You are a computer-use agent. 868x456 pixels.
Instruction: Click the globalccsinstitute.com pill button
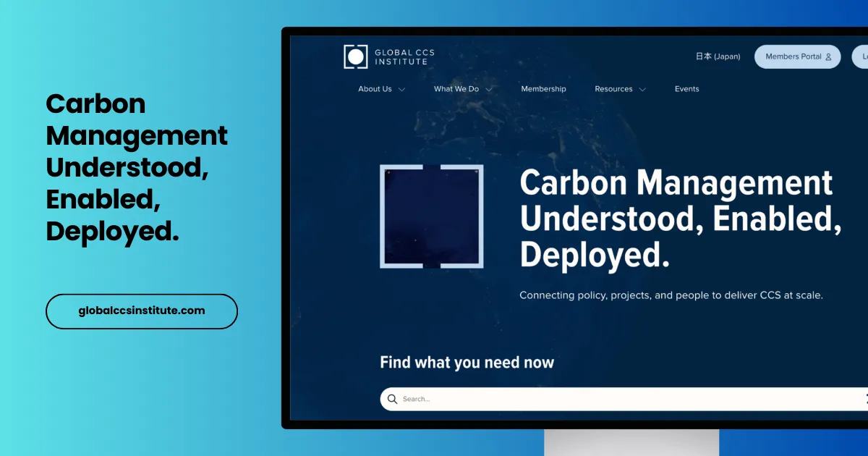(141, 311)
